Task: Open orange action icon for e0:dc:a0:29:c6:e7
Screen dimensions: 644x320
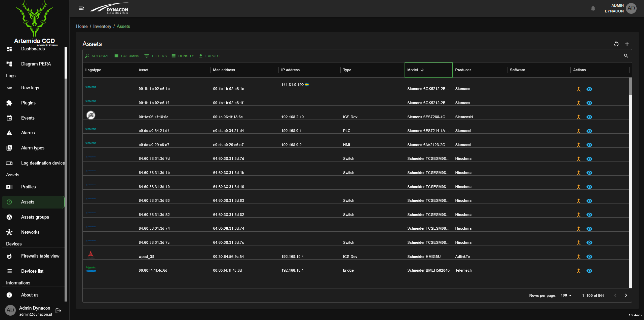Action: (578, 145)
